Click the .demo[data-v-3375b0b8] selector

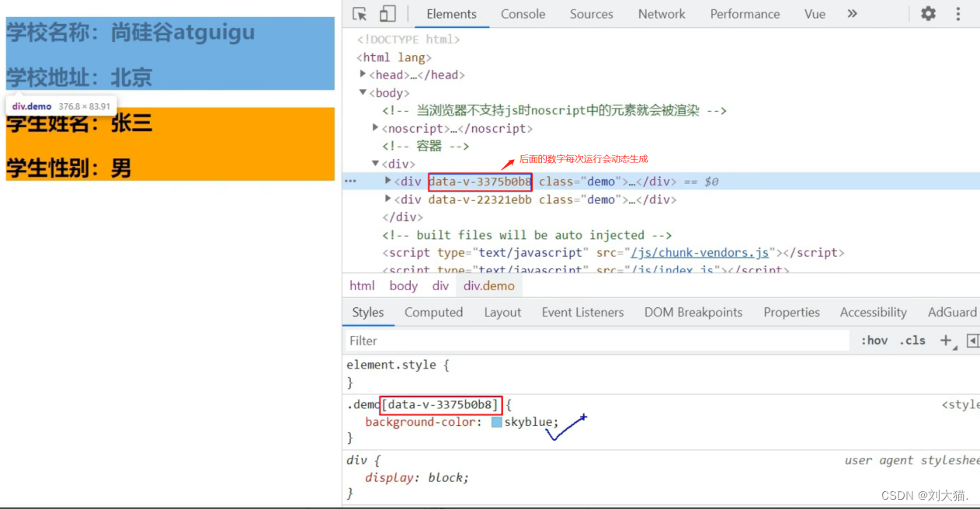pyautogui.click(x=424, y=404)
